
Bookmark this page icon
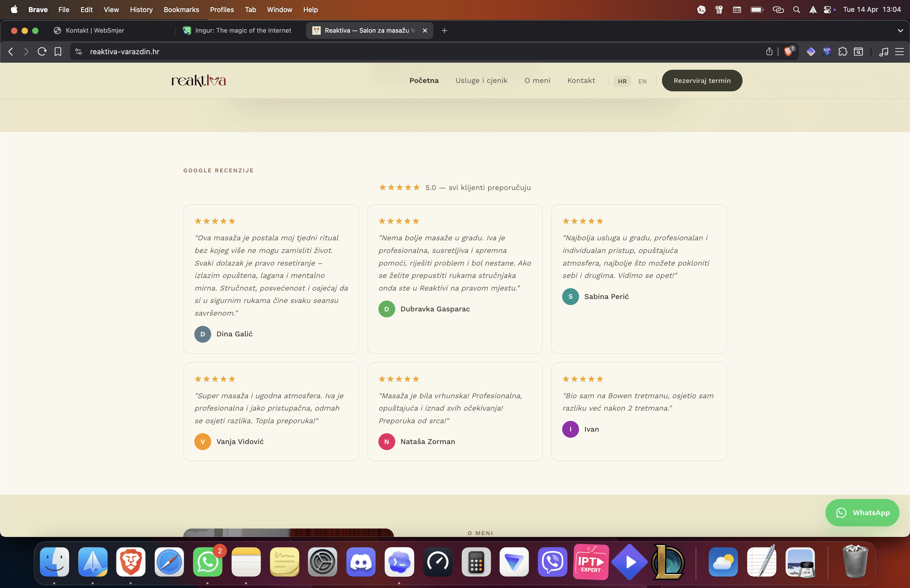click(58, 52)
